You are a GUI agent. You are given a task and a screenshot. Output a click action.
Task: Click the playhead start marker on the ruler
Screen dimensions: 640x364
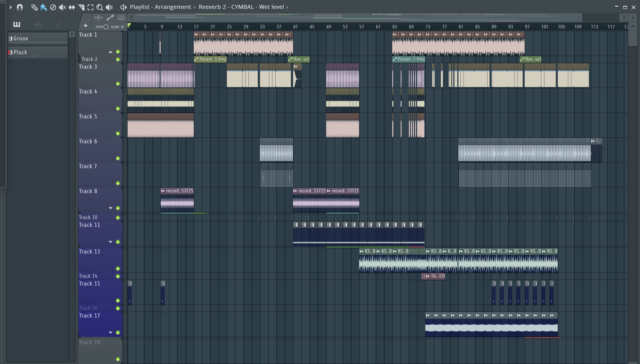pos(129,25)
